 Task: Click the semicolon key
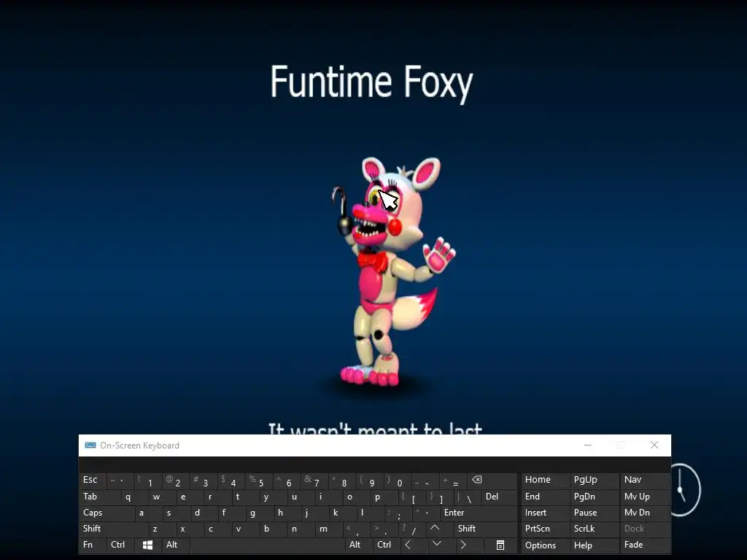coord(398,513)
